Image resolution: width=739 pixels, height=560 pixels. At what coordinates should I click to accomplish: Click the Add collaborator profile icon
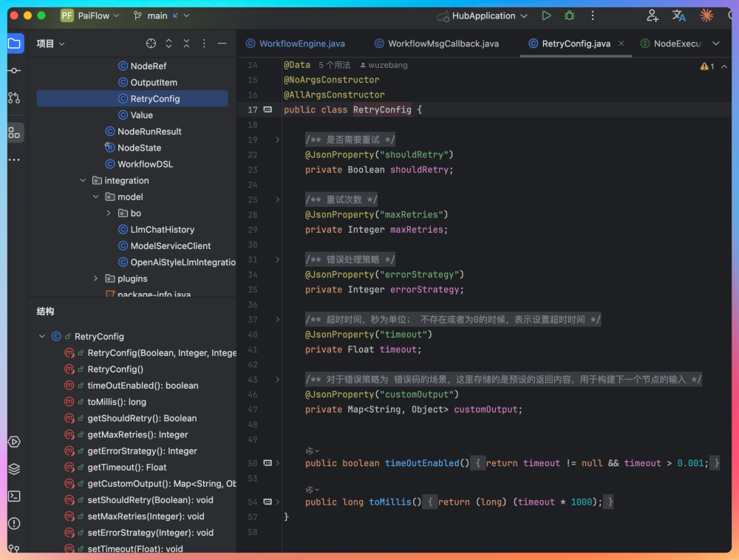[x=652, y=16]
